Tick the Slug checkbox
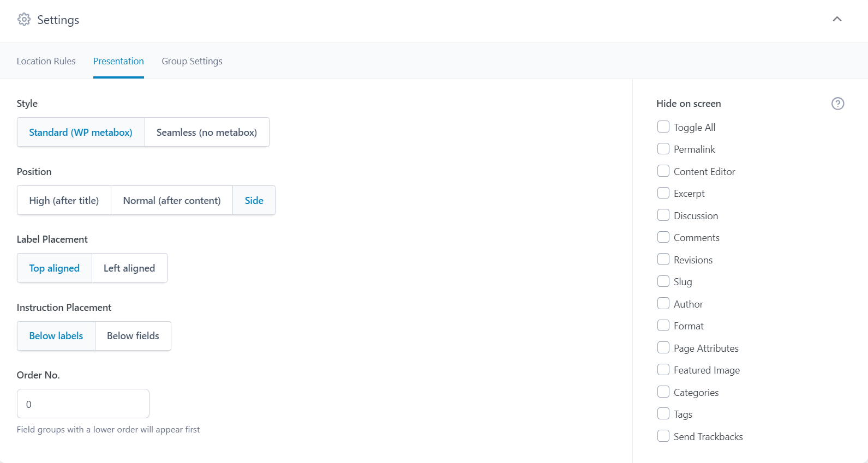The image size is (868, 463). pos(663,281)
